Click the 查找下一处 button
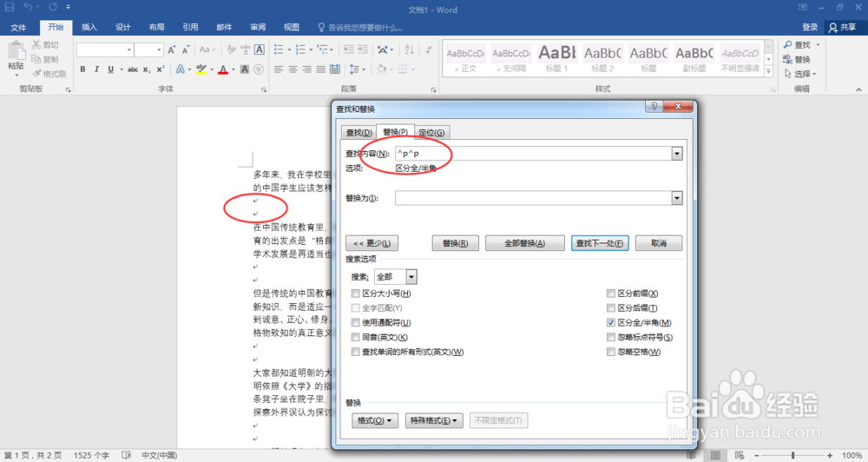 [x=600, y=243]
